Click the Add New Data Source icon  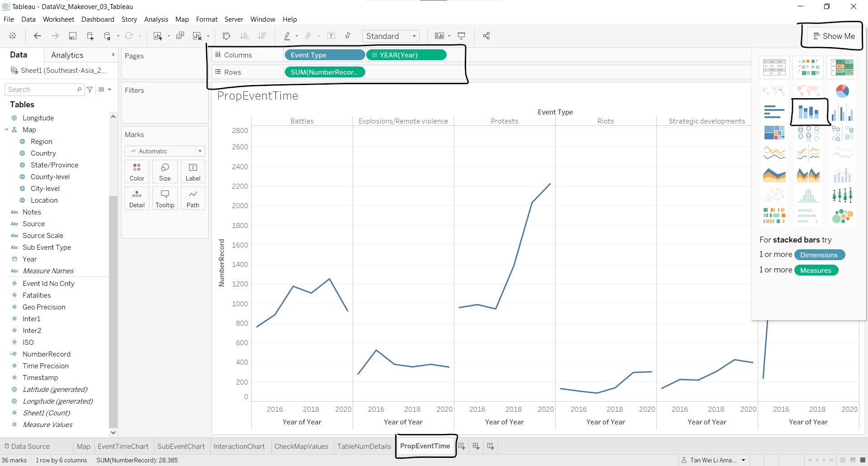point(90,36)
